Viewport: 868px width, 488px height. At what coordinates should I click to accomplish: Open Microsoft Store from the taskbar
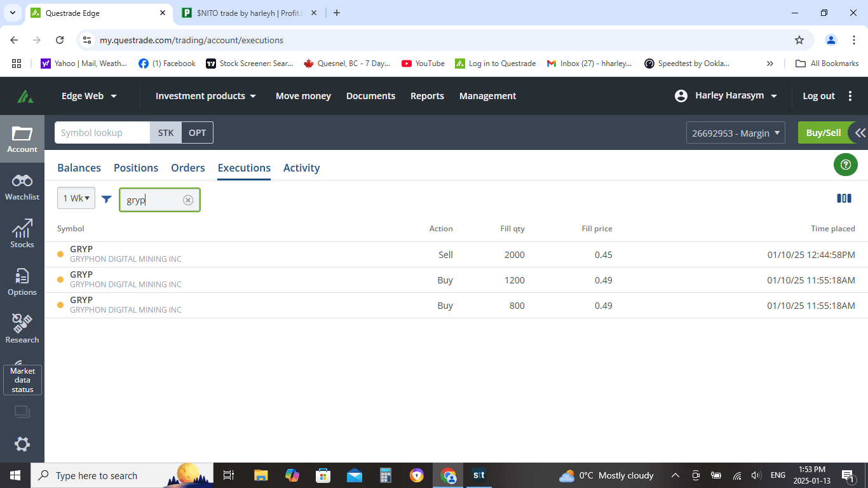(323, 475)
